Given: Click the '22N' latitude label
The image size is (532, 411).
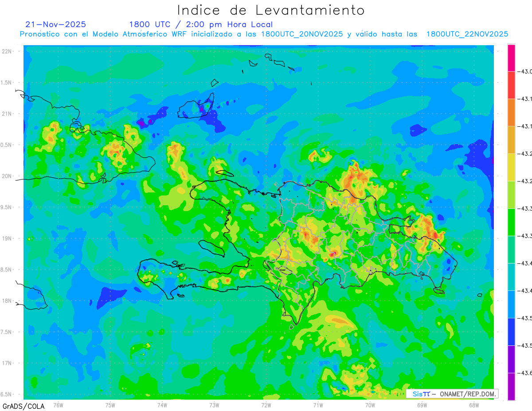Looking at the screenshot, I should (x=8, y=51).
